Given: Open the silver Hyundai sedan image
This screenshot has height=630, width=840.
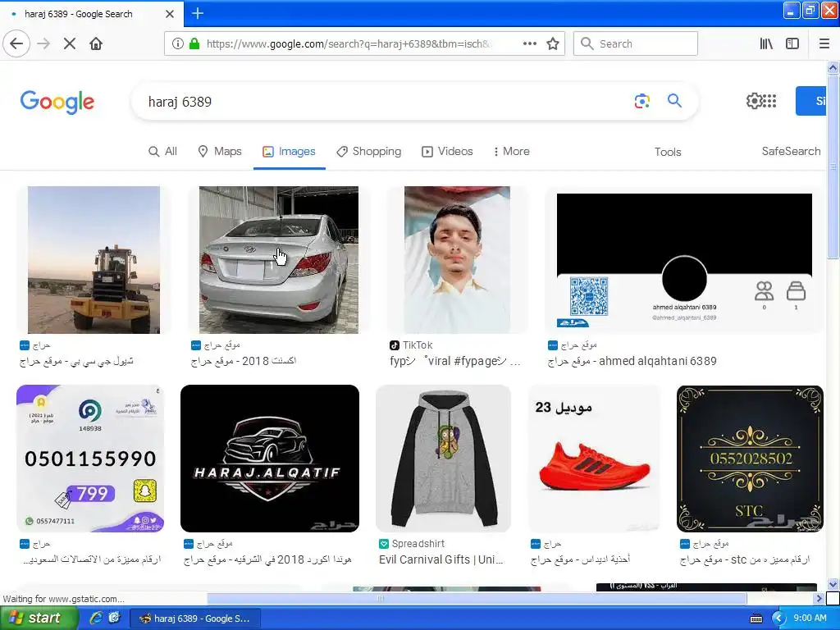Looking at the screenshot, I should point(279,260).
